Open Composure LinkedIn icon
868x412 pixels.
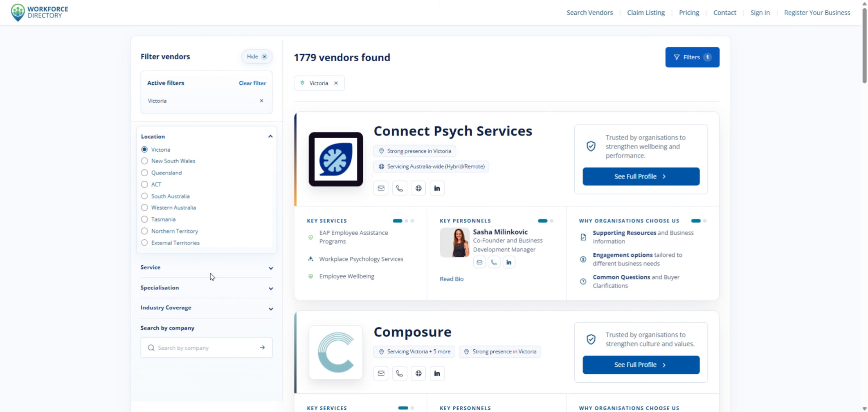437,373
